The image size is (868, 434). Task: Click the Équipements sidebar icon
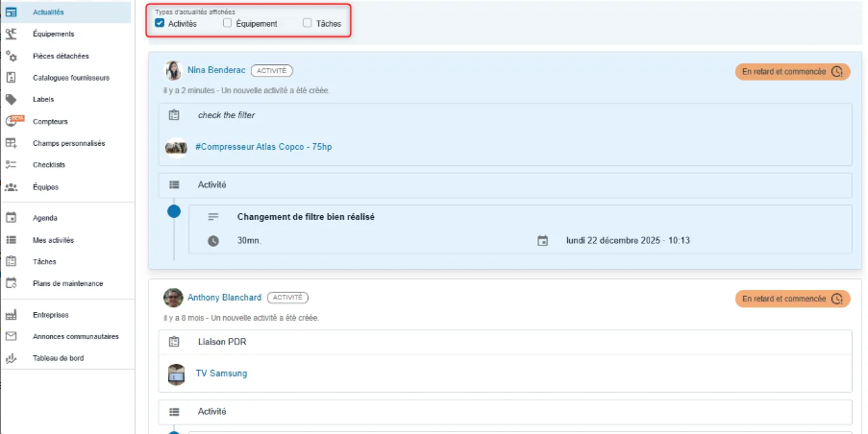[12, 34]
